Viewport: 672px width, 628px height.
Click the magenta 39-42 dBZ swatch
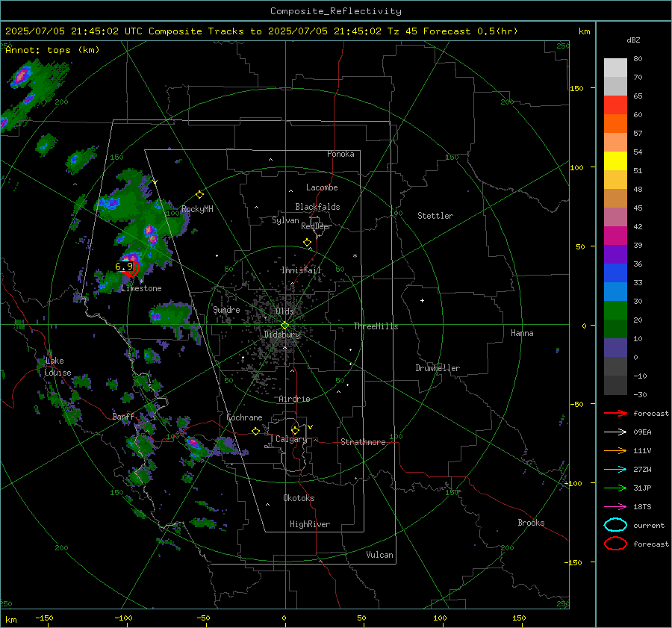pyautogui.click(x=615, y=236)
